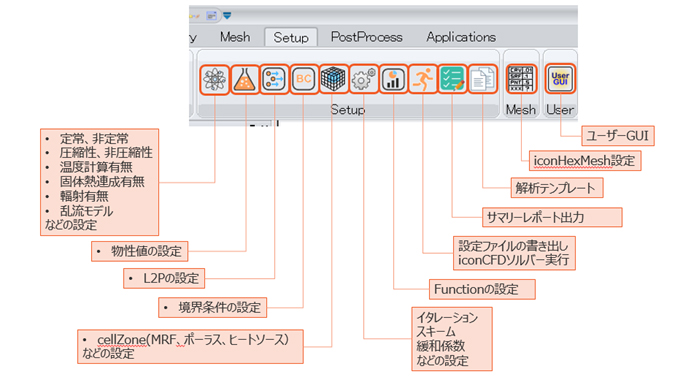Click the bar chart Function settings icon
This screenshot has height=377, width=675.
[x=393, y=80]
